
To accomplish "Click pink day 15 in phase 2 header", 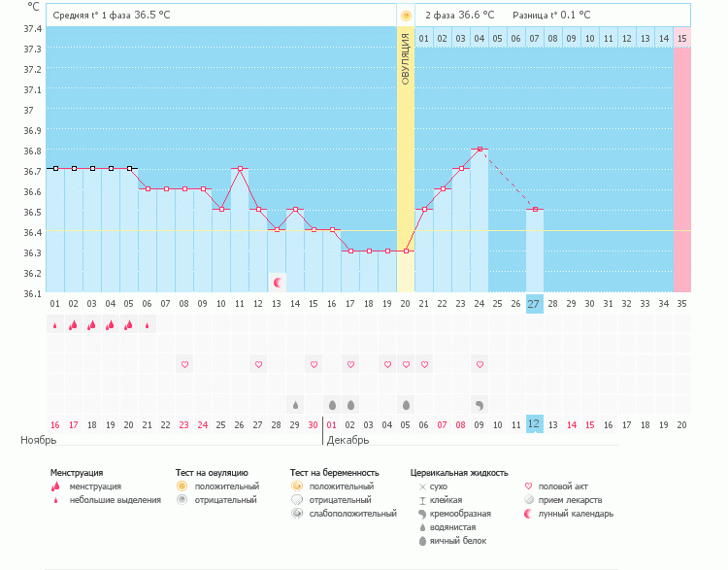I will click(682, 39).
